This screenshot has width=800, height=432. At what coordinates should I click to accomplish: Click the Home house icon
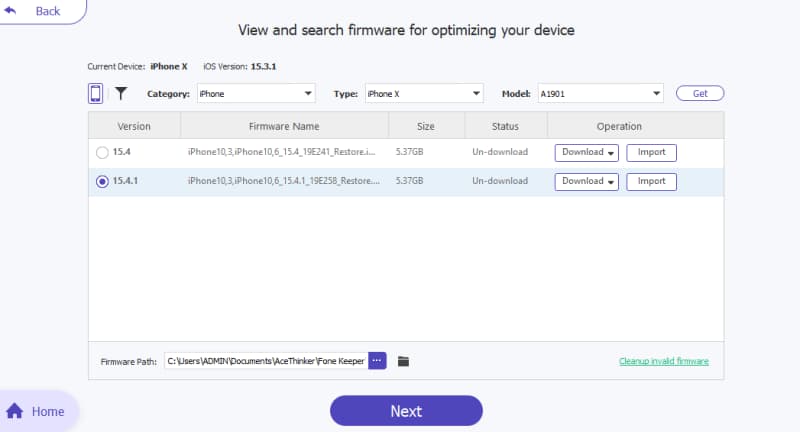pyautogui.click(x=15, y=411)
